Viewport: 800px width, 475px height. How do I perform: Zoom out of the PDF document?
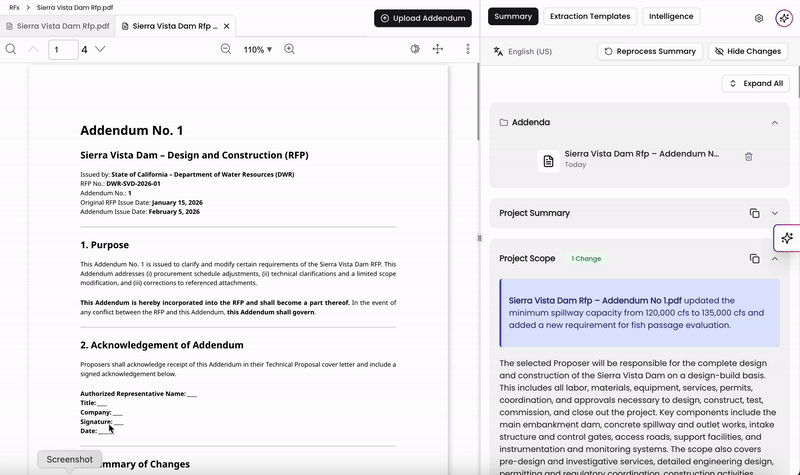pos(226,49)
